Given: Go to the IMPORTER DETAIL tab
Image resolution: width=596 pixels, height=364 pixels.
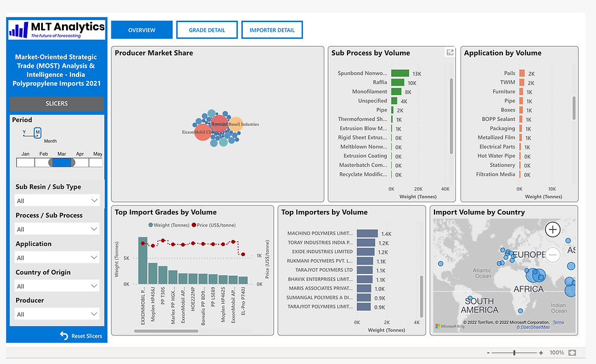Looking at the screenshot, I should (x=272, y=30).
